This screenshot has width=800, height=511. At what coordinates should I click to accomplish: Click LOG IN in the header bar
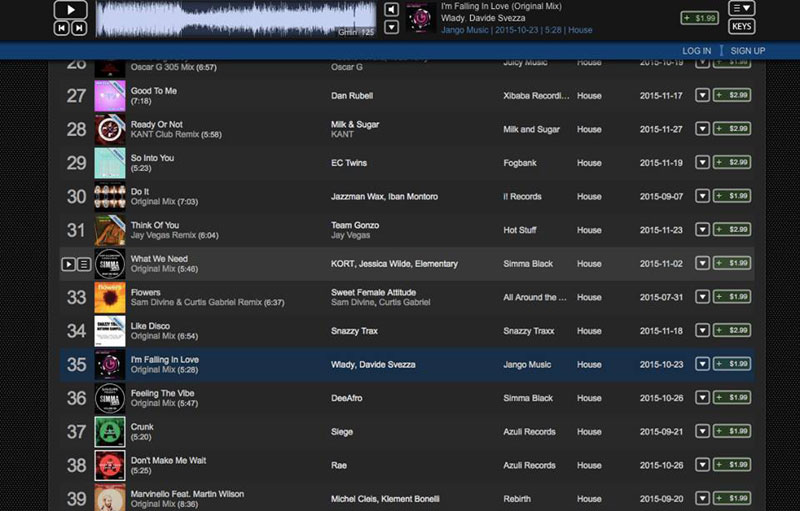pos(697,51)
